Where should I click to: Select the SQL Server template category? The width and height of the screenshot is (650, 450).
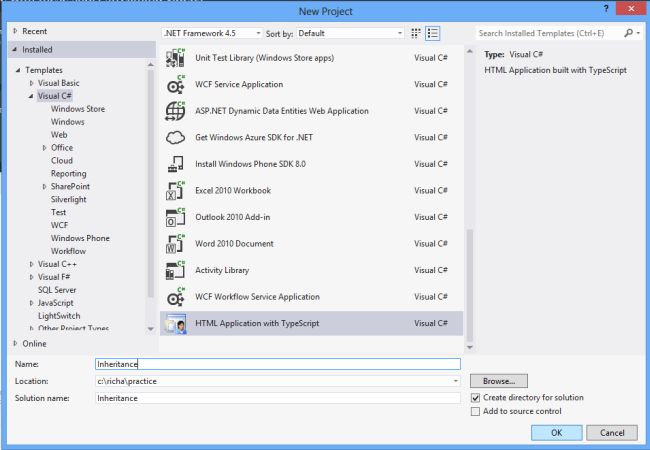point(57,290)
